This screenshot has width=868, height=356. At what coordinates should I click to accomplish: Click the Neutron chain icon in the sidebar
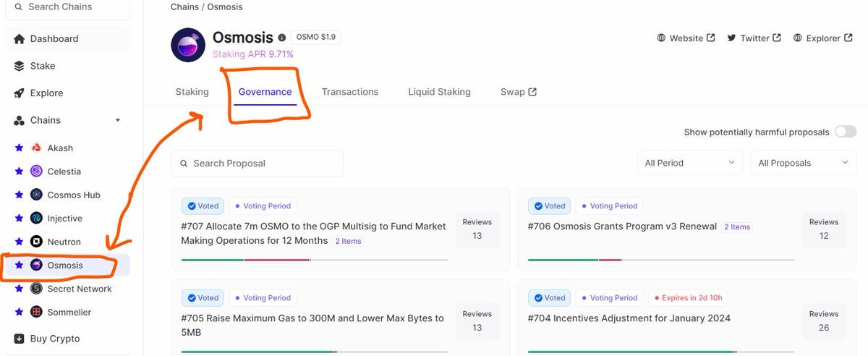tap(37, 242)
